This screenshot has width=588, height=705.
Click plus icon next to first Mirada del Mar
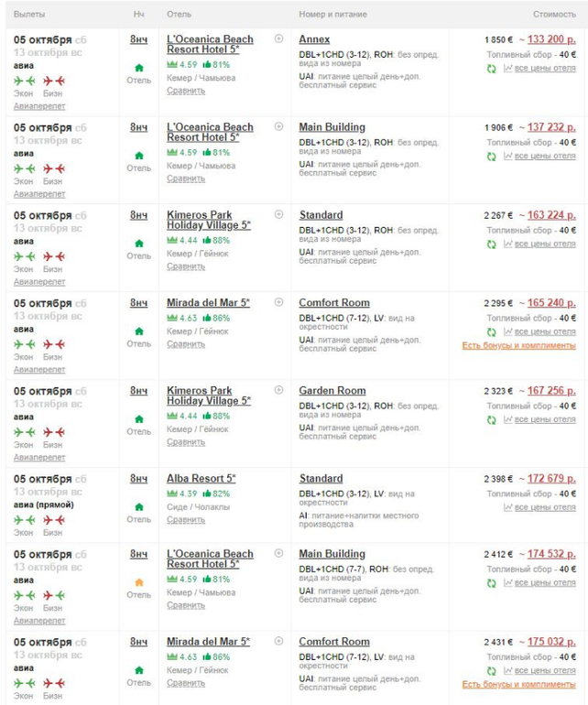pos(279,302)
